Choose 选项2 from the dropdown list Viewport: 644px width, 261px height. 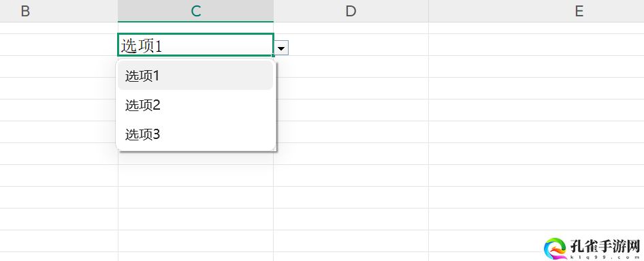[195, 105]
